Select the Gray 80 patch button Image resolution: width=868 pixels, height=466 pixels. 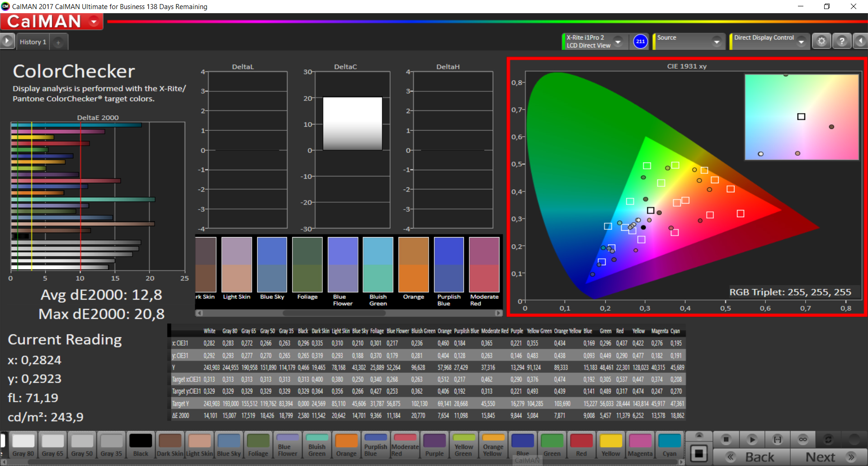point(23,445)
